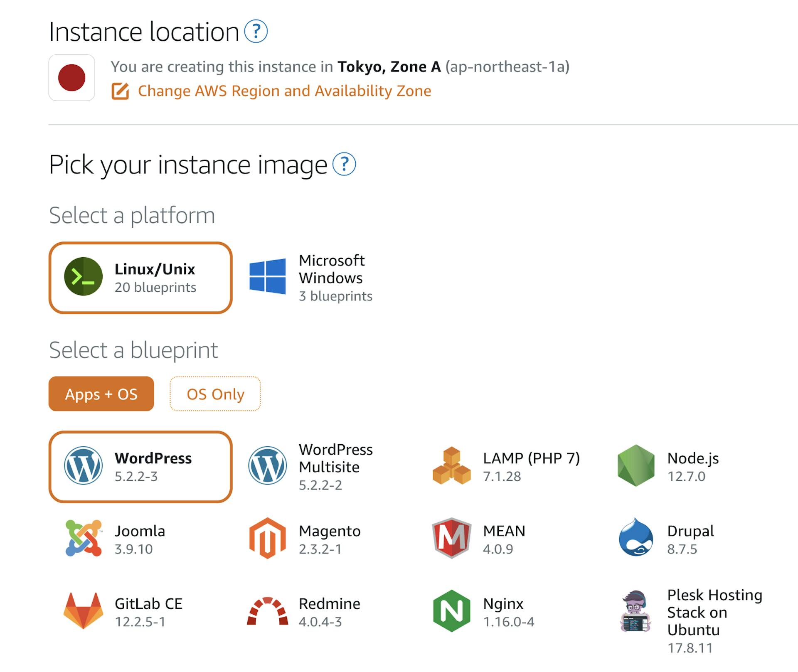Choose the Joomla blueprint icon

point(83,539)
